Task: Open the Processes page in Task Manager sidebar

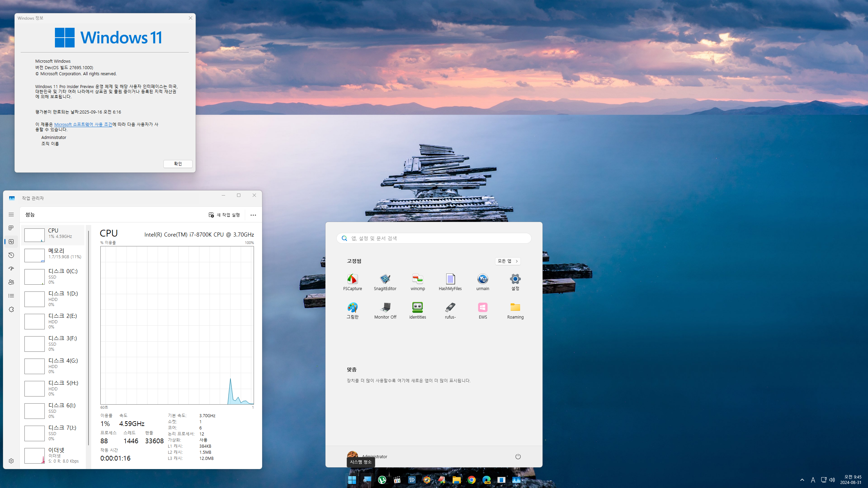Action: point(11,228)
